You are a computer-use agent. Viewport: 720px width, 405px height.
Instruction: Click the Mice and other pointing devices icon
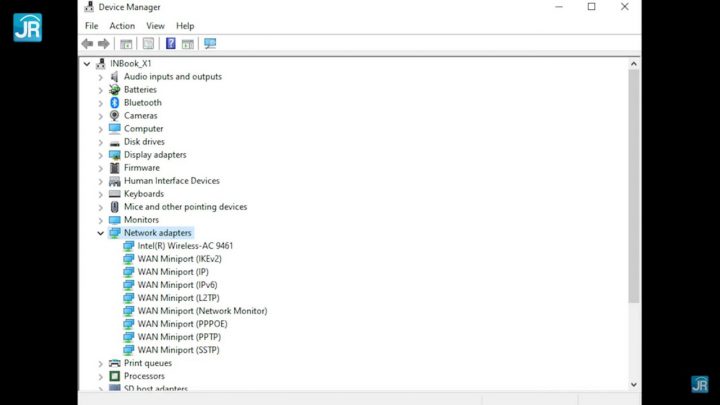(x=114, y=207)
